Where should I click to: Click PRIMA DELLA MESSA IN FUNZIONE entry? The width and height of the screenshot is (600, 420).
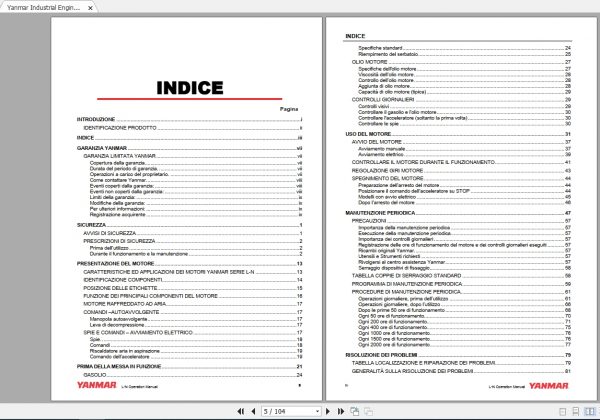pyautogui.click(x=119, y=366)
